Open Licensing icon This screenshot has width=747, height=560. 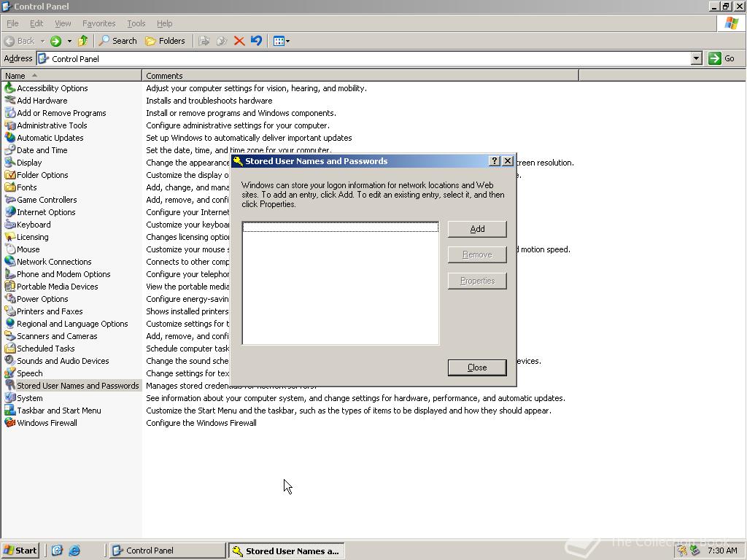point(10,237)
